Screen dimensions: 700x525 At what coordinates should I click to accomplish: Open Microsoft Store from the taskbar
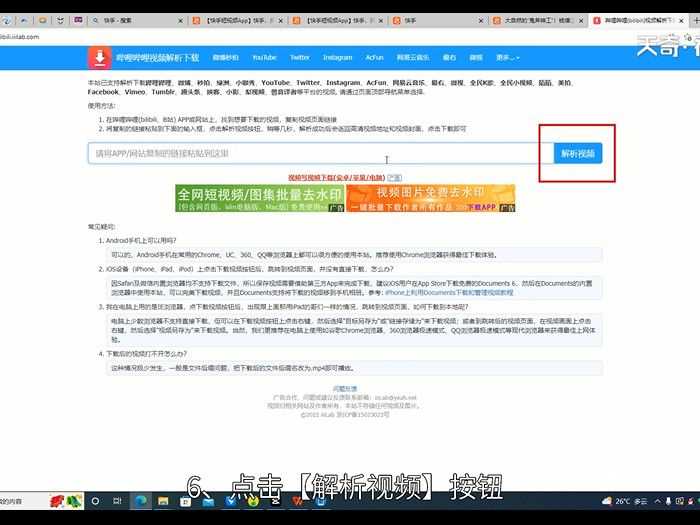(x=186, y=501)
